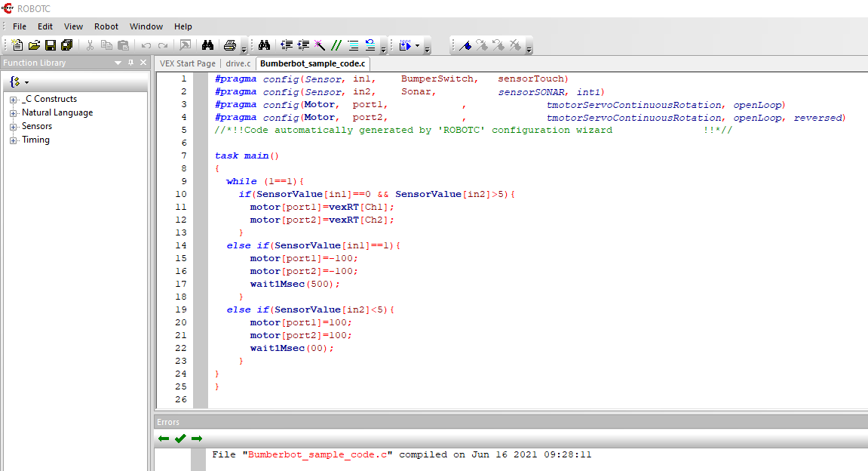
Task: Click the blue lines icon with curved arrow
Action: (x=370, y=45)
